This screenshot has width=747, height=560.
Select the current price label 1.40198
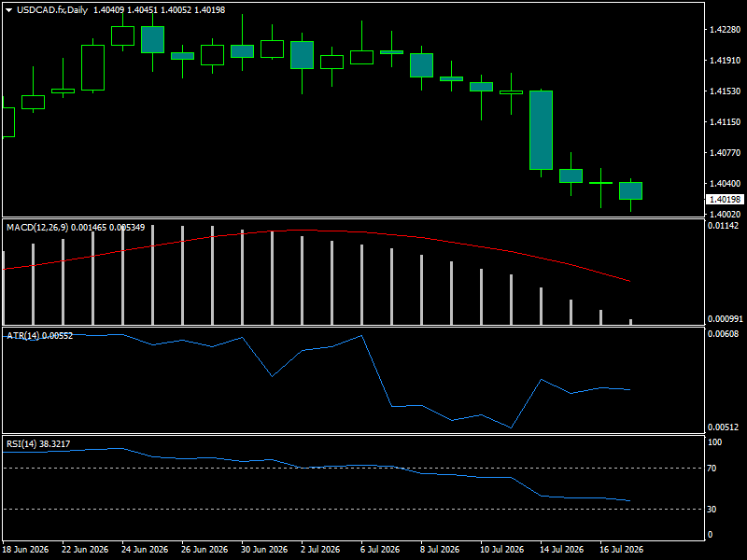click(x=725, y=199)
